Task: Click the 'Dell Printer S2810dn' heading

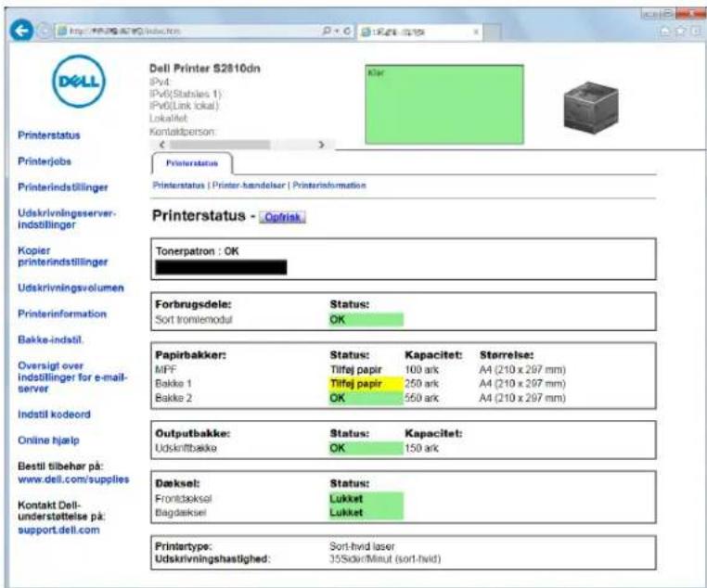Action: pos(205,69)
